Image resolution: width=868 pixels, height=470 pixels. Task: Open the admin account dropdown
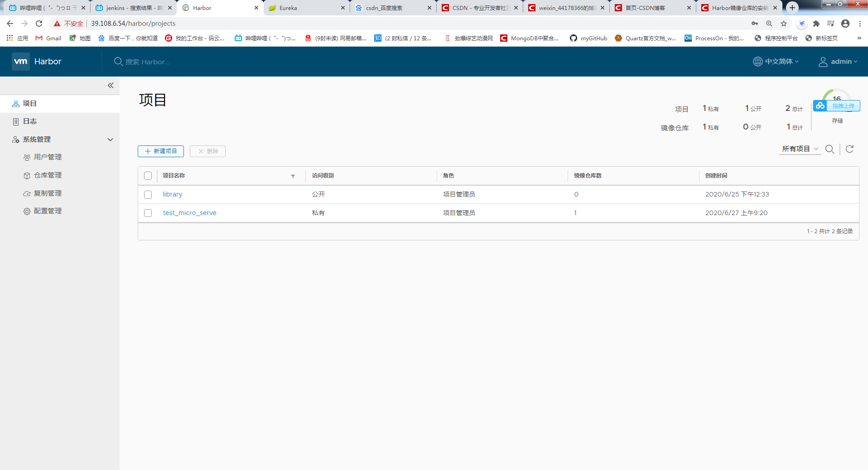click(838, 62)
